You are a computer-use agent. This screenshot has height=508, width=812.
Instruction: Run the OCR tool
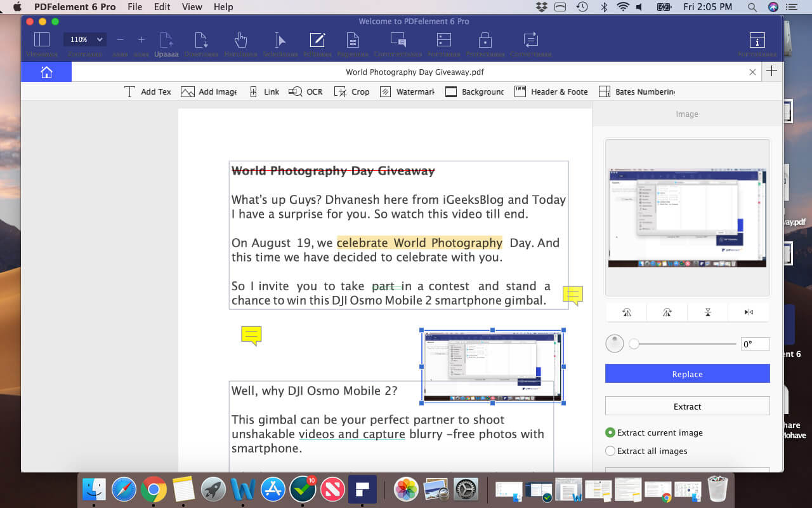click(305, 91)
